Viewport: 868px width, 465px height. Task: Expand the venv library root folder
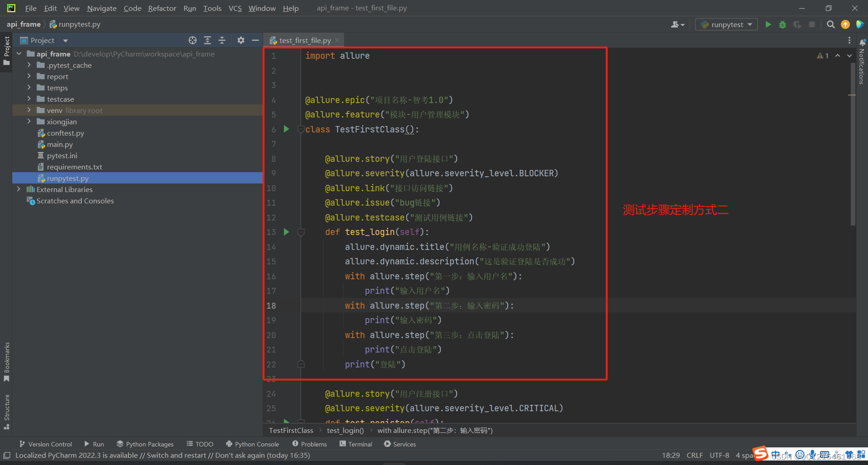29,110
